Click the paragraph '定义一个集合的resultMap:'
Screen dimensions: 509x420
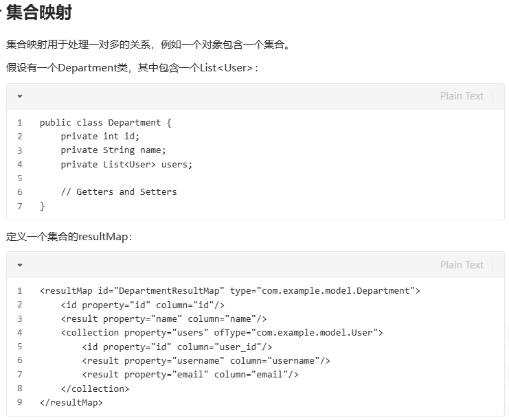click(69, 237)
